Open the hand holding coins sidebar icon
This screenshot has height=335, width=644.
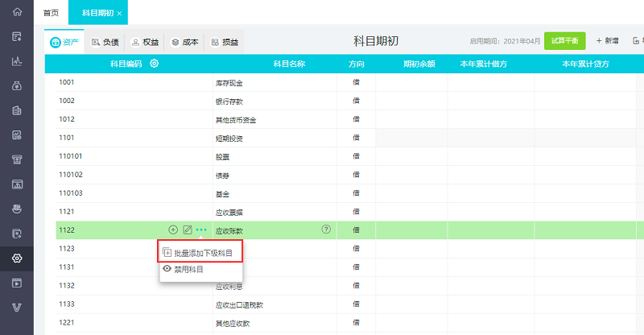pyautogui.click(x=17, y=209)
